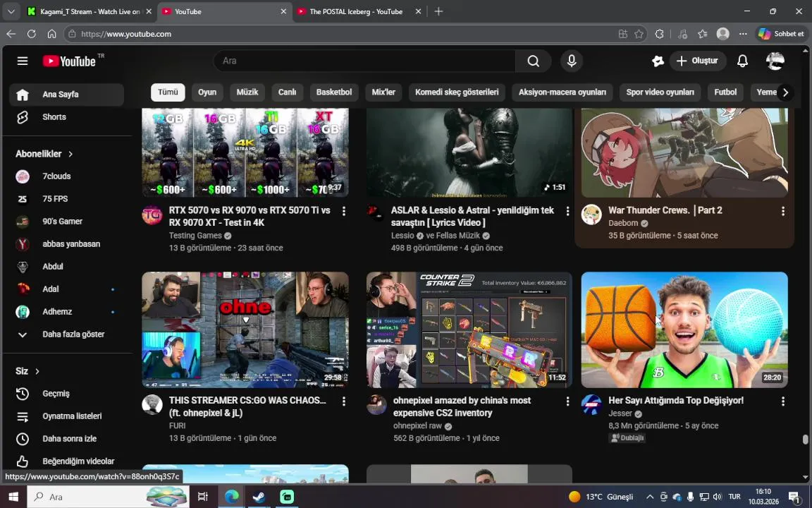Viewport: 812px width, 508px height.
Task: Expand the Abonelikler section arrow
Action: coord(70,154)
